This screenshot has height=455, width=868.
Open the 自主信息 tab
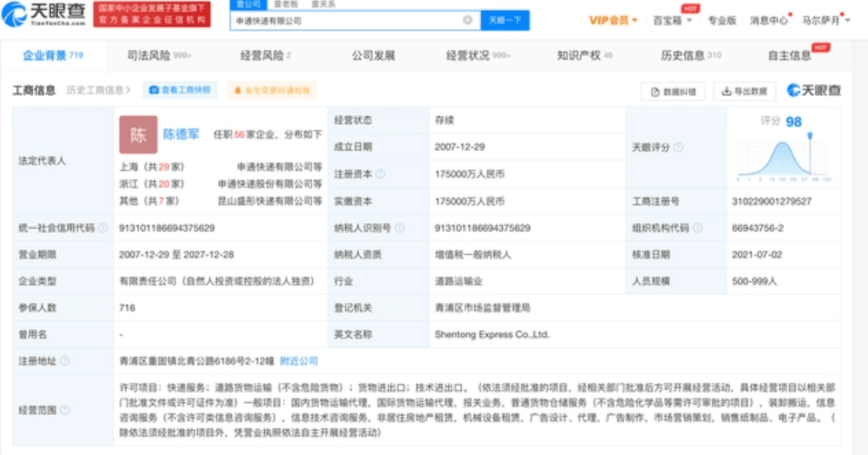(790, 56)
